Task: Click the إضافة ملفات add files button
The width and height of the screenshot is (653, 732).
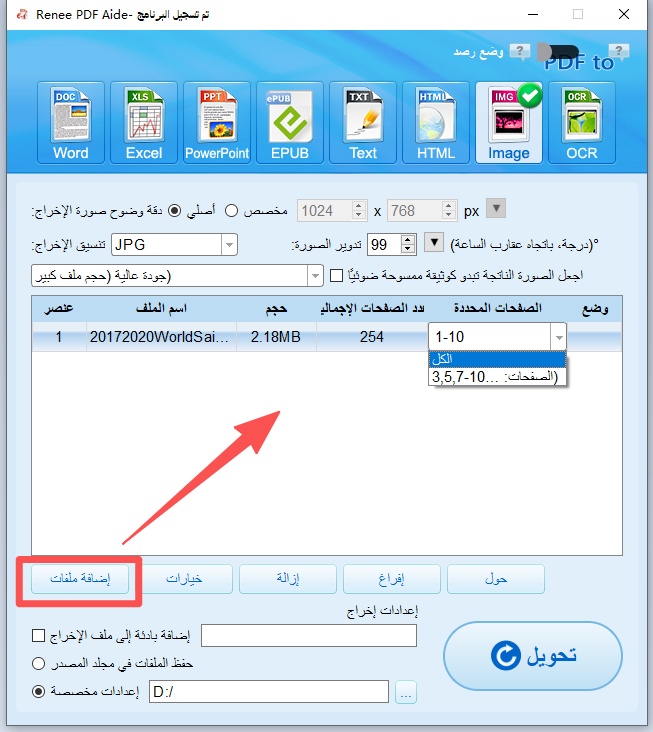Action: (80, 579)
